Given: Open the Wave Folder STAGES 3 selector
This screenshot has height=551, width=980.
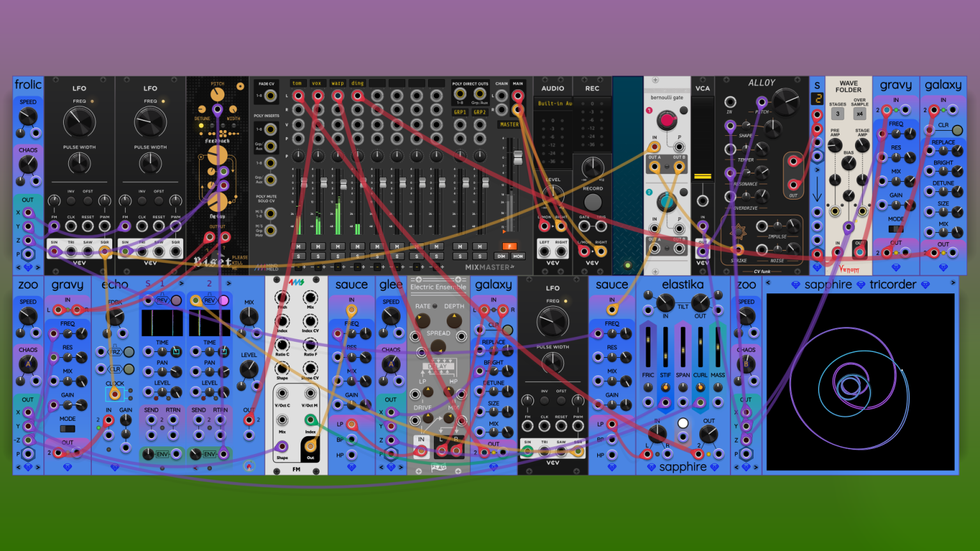Looking at the screenshot, I should click(838, 114).
